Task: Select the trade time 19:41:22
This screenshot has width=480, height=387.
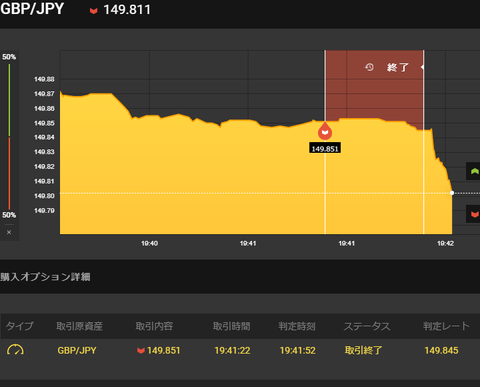Action: (232, 350)
